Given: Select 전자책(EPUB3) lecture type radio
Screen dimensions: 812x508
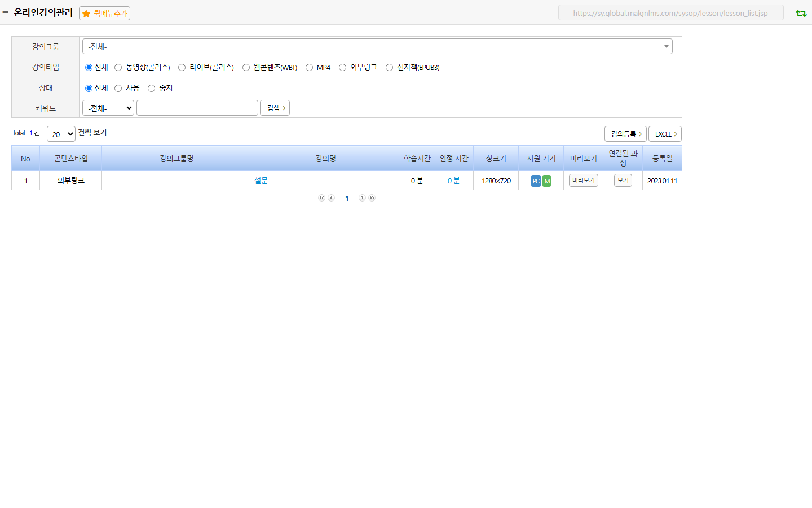Looking at the screenshot, I should (389, 67).
